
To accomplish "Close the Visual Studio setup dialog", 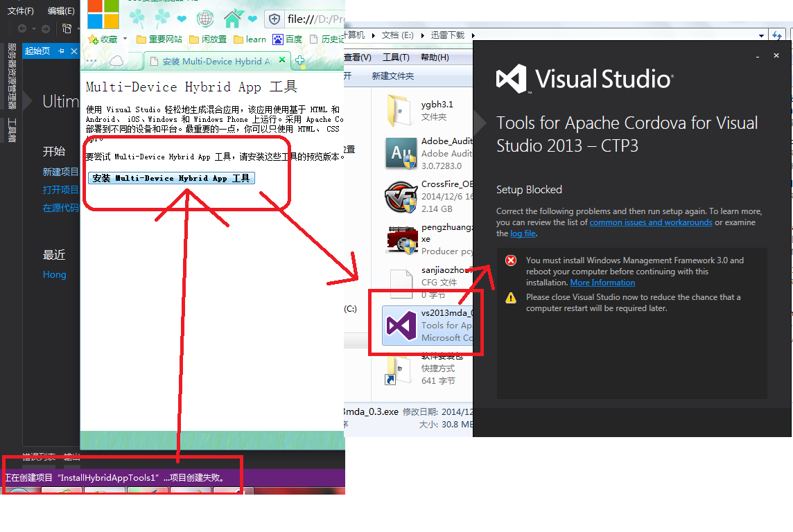I will 776,55.
